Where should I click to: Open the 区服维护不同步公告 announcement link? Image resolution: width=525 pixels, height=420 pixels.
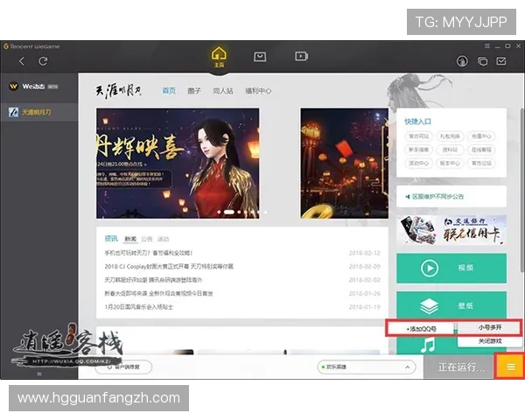(437, 197)
